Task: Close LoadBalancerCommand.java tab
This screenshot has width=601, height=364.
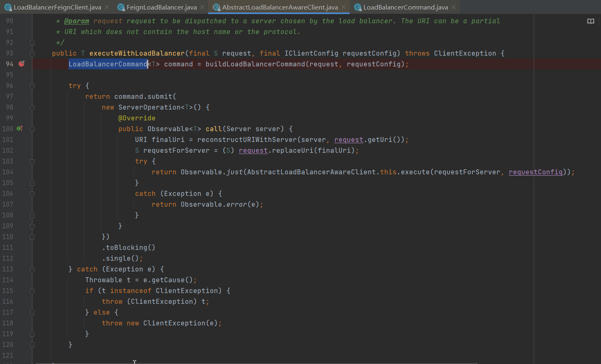Action: click(454, 7)
